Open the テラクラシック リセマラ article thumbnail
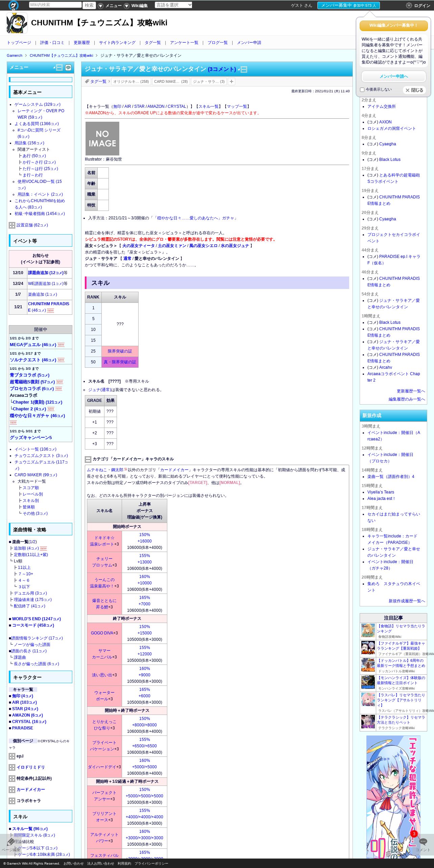This screenshot has width=434, height=868. click(x=368, y=721)
